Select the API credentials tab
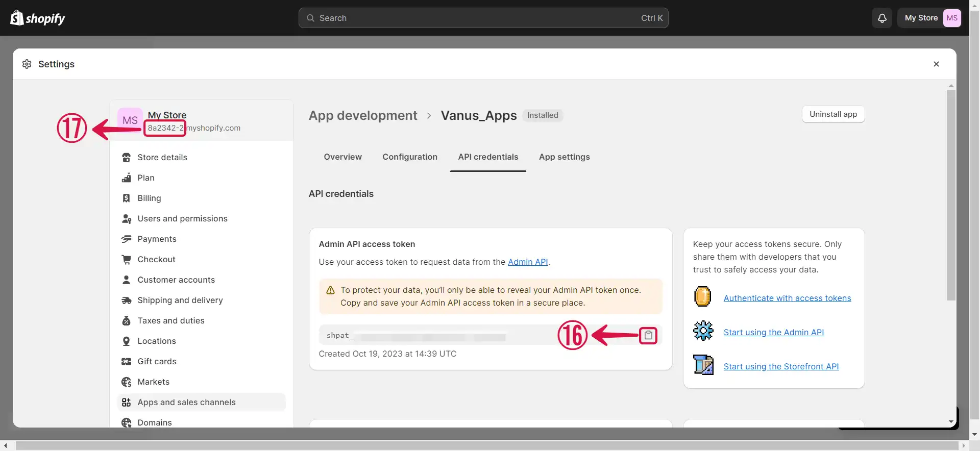Screen dimensions: 980x451 tap(488, 157)
